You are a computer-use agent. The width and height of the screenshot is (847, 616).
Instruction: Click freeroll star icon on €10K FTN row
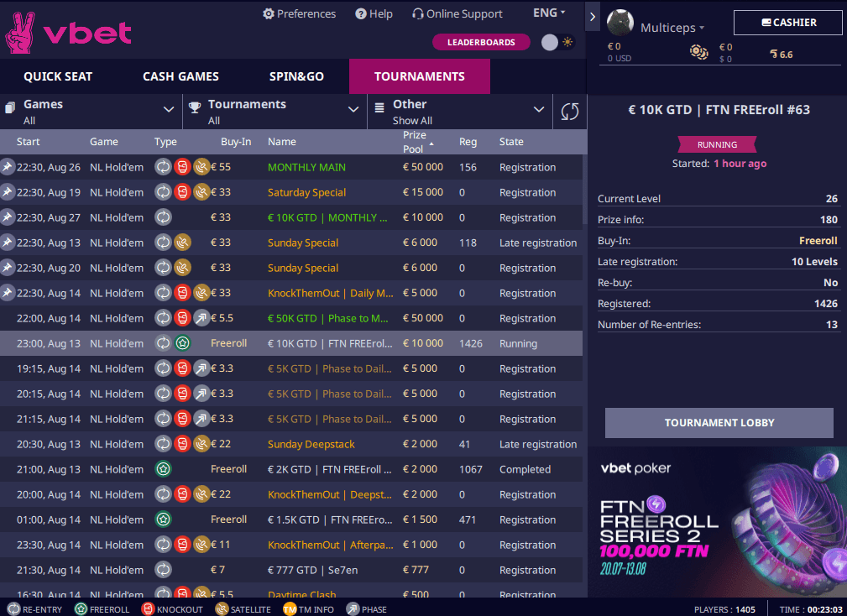[x=183, y=342]
